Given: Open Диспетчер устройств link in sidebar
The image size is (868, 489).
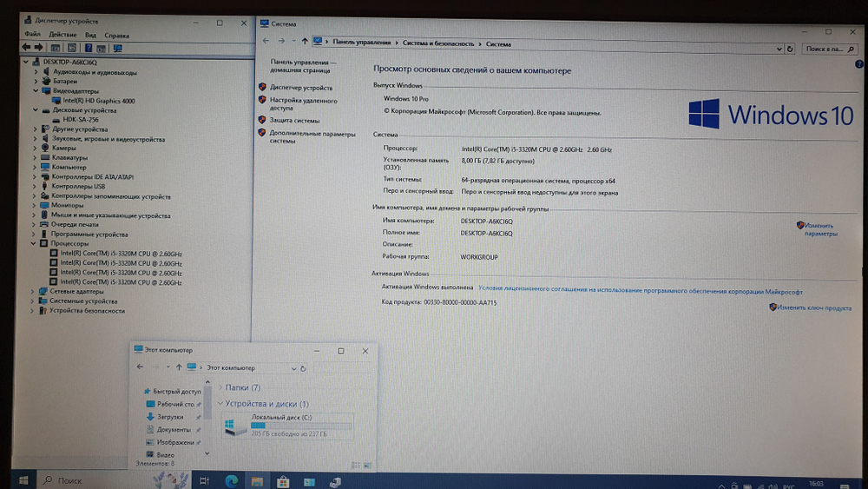Looking at the screenshot, I should pos(301,88).
